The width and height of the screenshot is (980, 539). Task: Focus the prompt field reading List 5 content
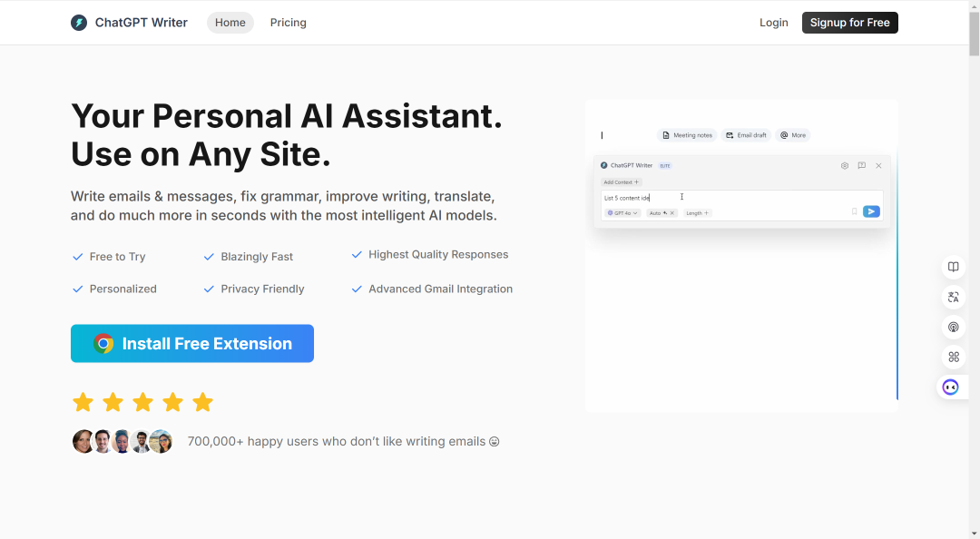tap(741, 198)
